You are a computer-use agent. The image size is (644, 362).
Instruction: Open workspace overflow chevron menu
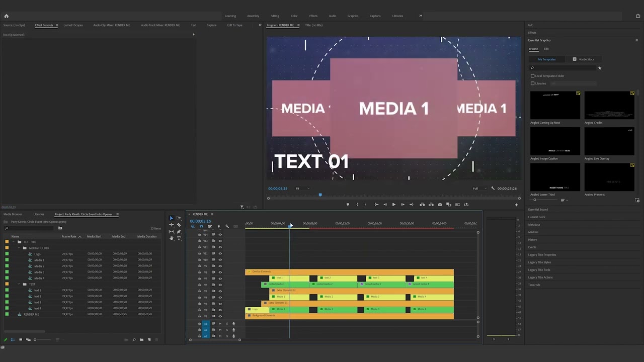pos(421,16)
